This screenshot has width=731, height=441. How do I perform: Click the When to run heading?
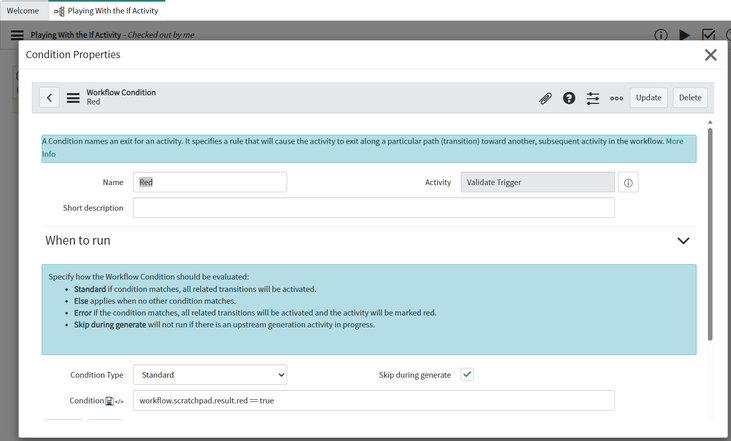click(78, 241)
